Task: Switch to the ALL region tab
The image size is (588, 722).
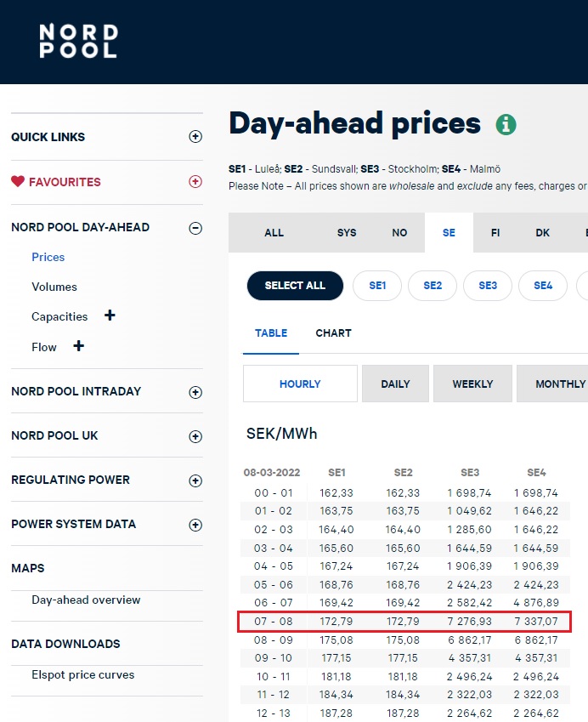Action: [x=274, y=232]
